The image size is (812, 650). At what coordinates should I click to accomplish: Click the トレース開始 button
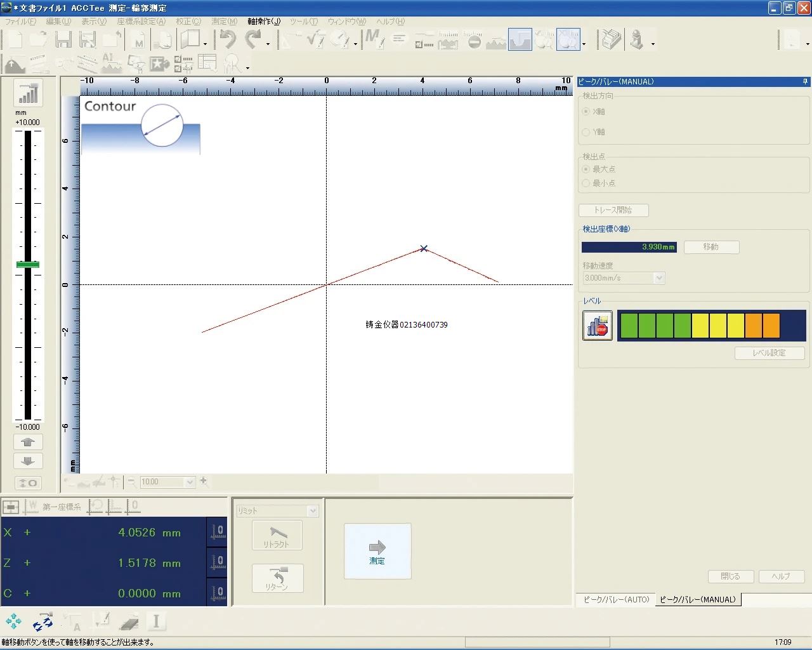click(613, 210)
